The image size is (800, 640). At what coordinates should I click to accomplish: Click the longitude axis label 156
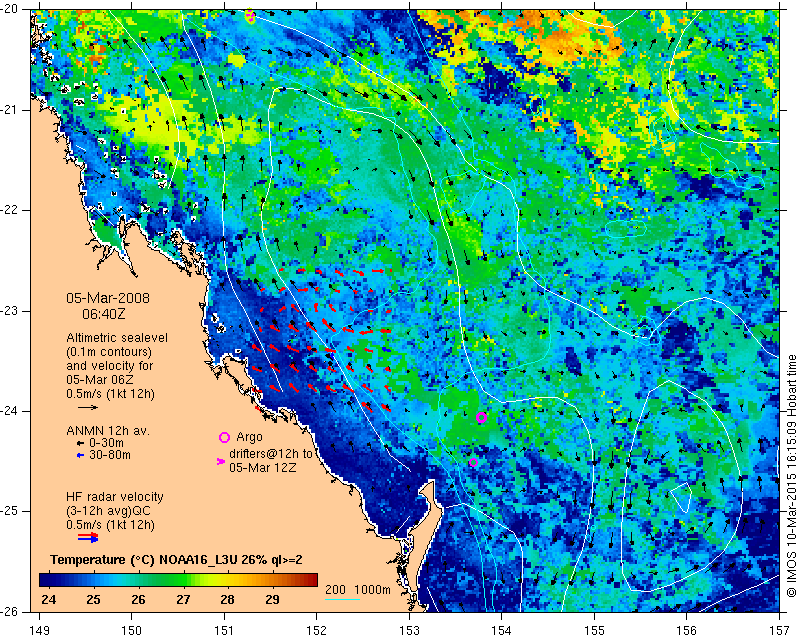(687, 631)
